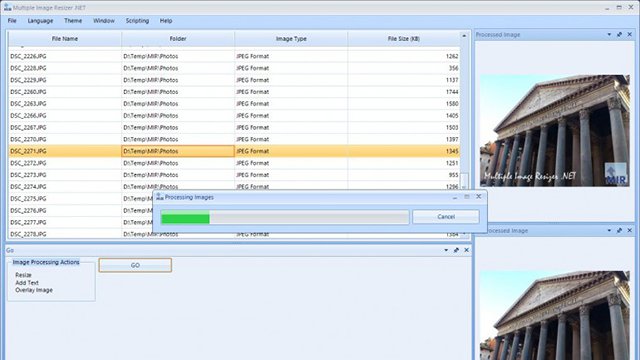Pin the top Processed Image panel
Viewport: 640px width, 360px height.
tap(619, 35)
